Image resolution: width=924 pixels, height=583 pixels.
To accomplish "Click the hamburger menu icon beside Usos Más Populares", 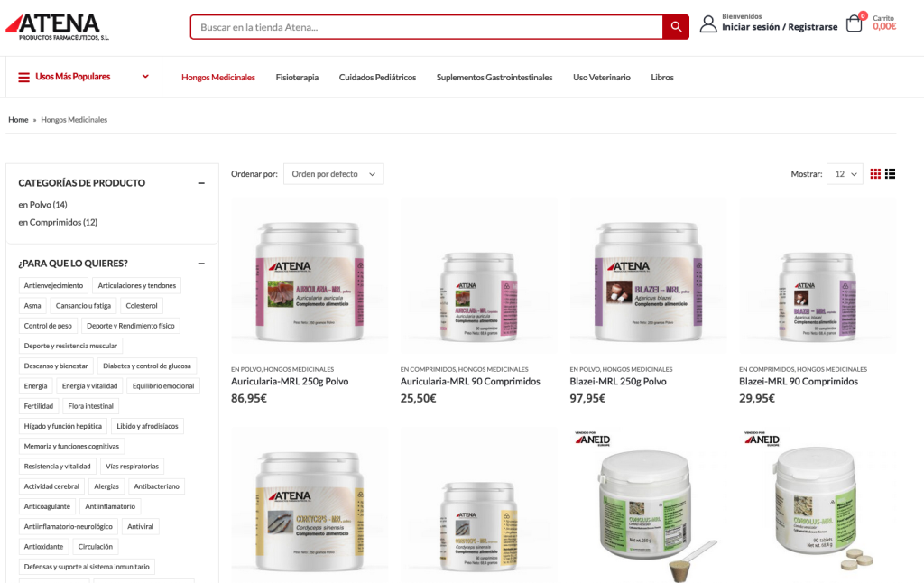I will coord(23,78).
